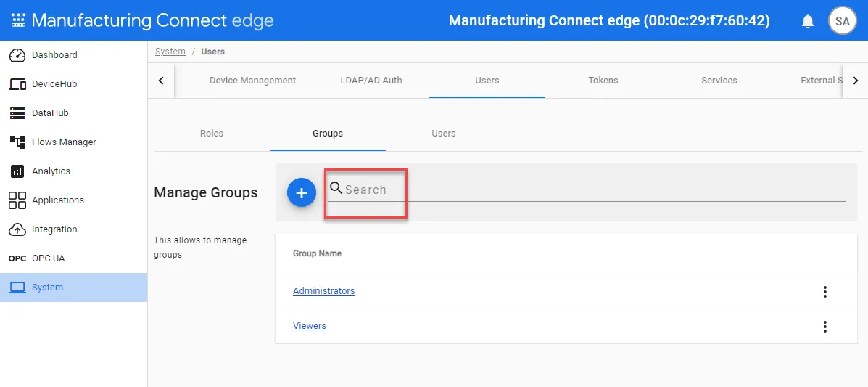
Task: Click the device name with MAC address
Action: coord(609,21)
